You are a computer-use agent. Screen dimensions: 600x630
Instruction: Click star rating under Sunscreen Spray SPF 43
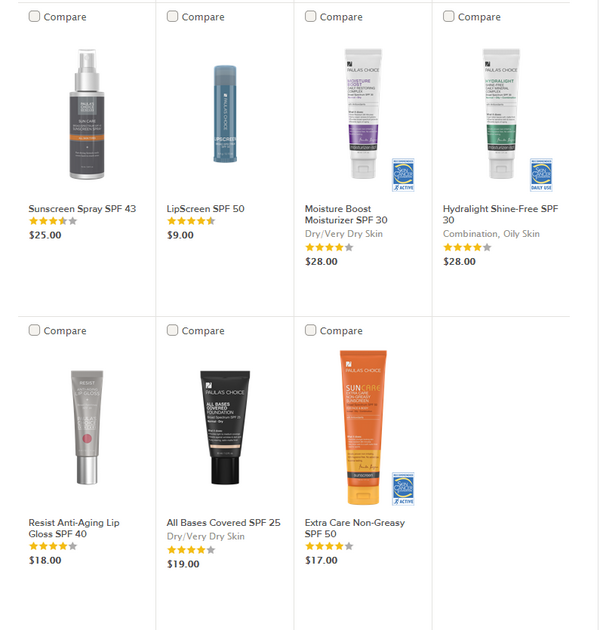(53, 221)
